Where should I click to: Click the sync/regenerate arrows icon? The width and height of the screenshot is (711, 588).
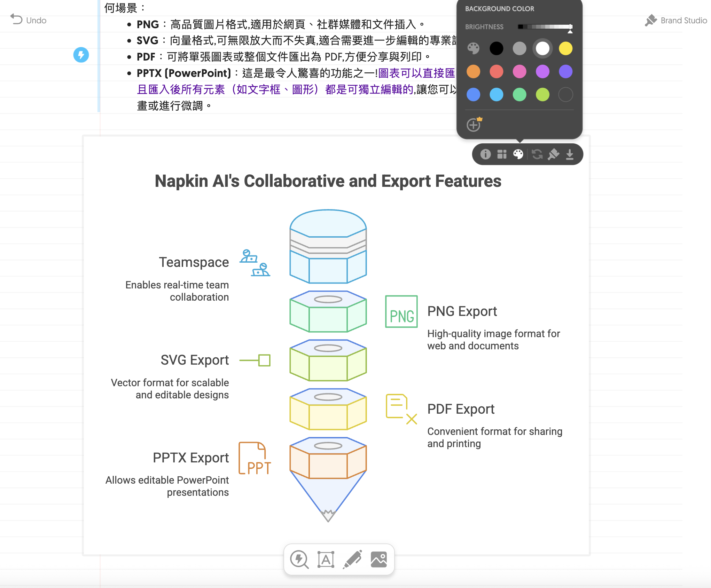click(x=537, y=154)
